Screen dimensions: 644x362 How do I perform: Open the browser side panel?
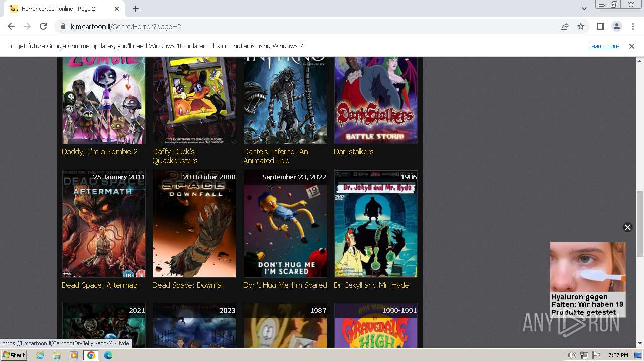tap(600, 26)
